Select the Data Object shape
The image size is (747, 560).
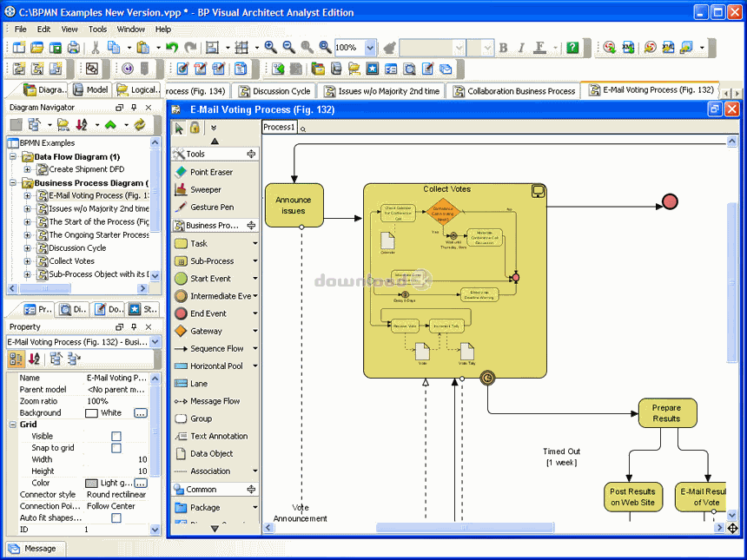click(x=212, y=454)
